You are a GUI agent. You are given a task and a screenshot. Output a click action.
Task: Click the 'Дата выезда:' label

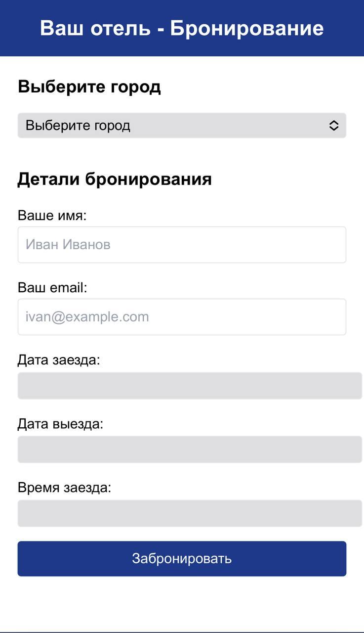60,424
